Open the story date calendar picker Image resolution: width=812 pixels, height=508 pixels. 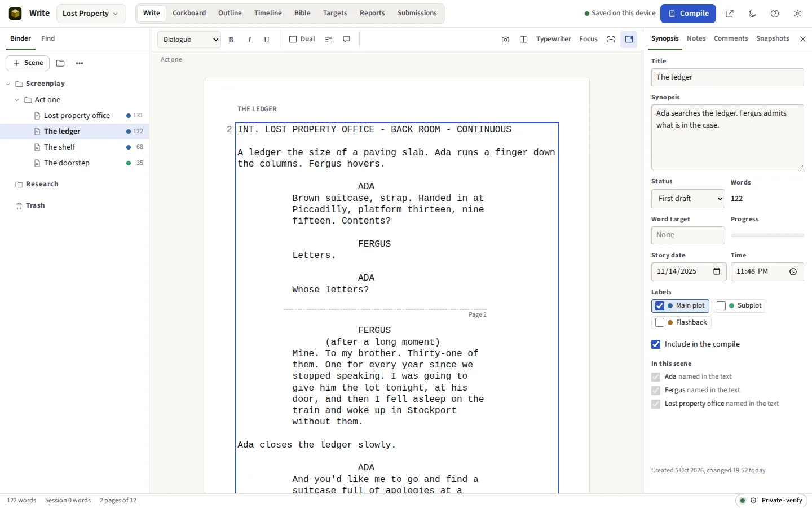click(717, 271)
